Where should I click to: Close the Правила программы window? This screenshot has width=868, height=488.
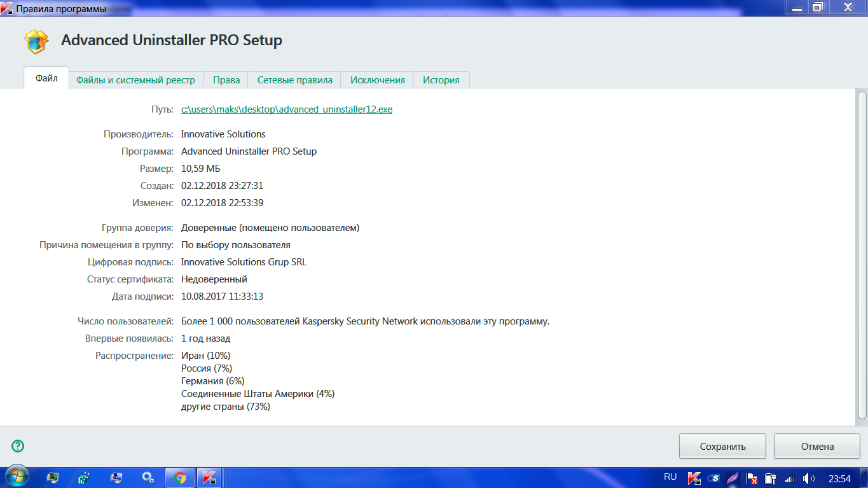848,7
